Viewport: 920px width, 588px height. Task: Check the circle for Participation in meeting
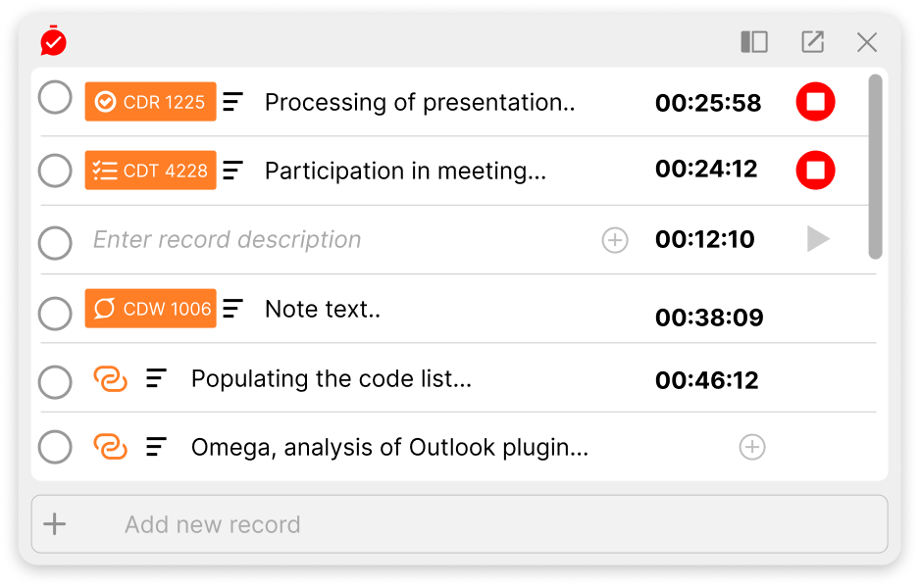[x=55, y=171]
